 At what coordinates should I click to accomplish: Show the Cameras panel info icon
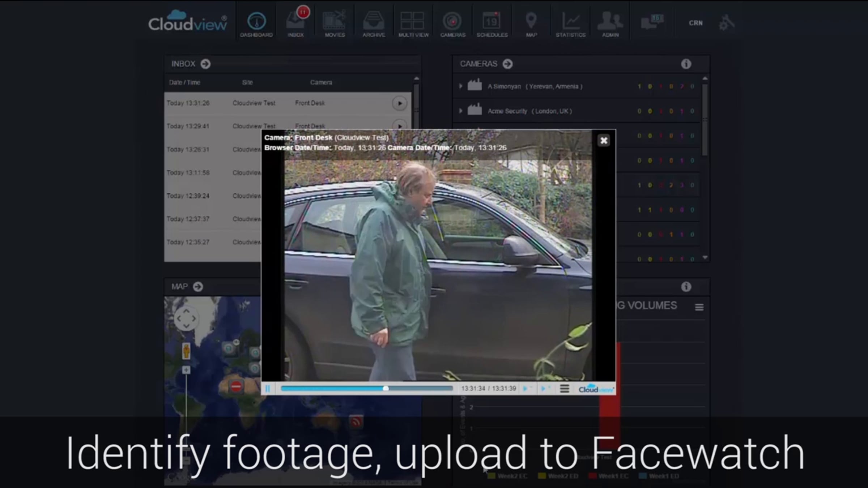coord(686,64)
